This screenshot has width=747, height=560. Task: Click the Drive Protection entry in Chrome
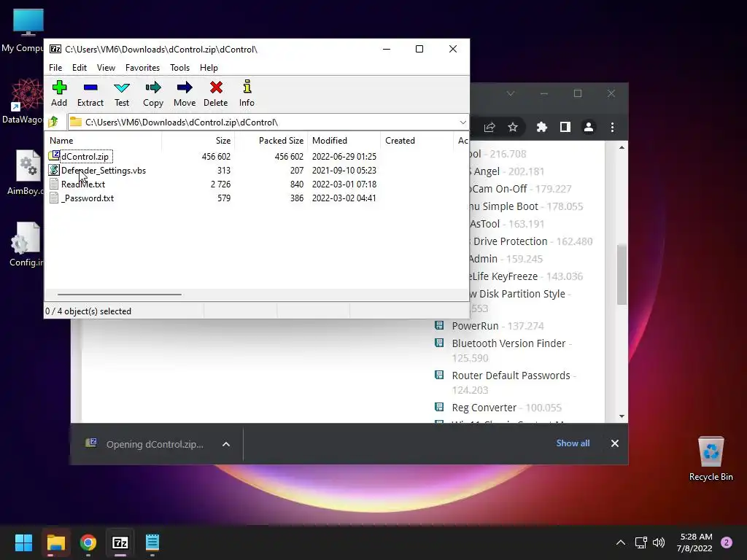pos(510,241)
